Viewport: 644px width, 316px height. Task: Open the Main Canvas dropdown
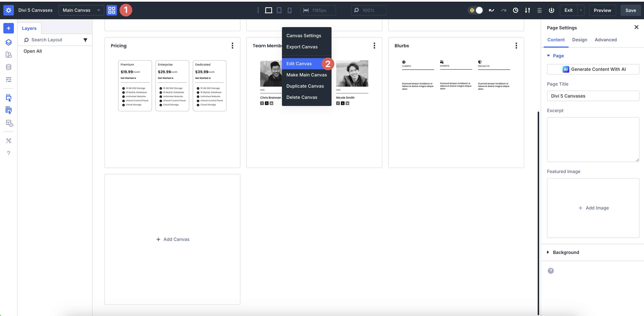pos(81,10)
